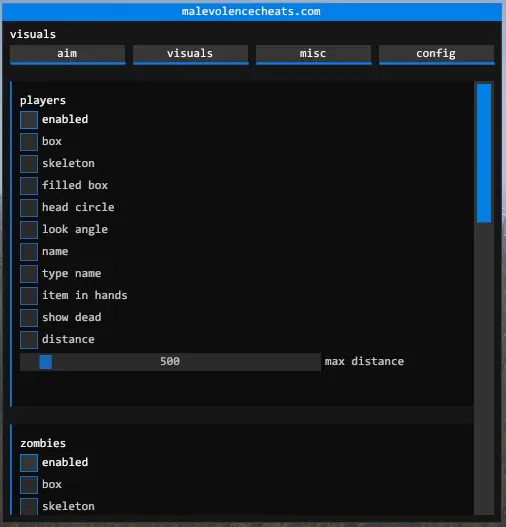Viewport: 506px width, 527px height.
Task: Click the blue vertical scrollbar thumb
Action: pyautogui.click(x=484, y=153)
